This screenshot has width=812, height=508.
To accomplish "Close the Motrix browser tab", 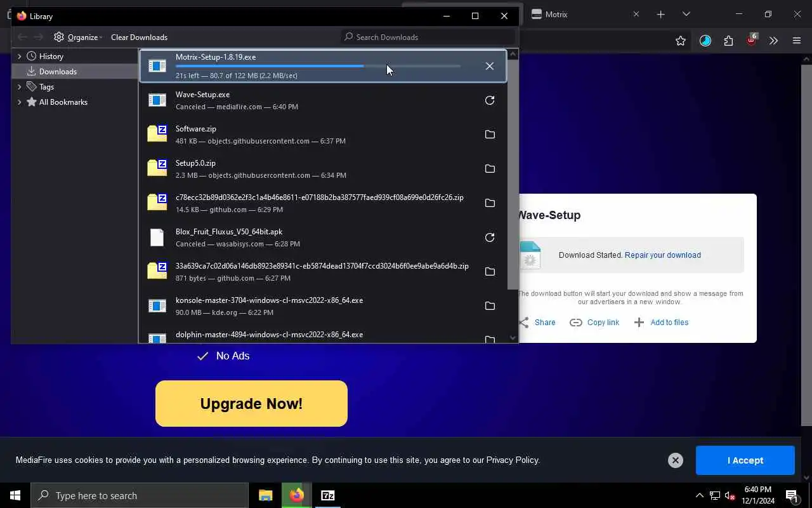I will pyautogui.click(x=636, y=14).
